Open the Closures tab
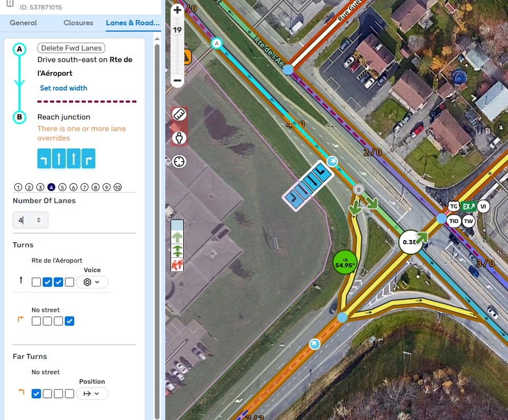The image size is (508, 420). [x=78, y=23]
